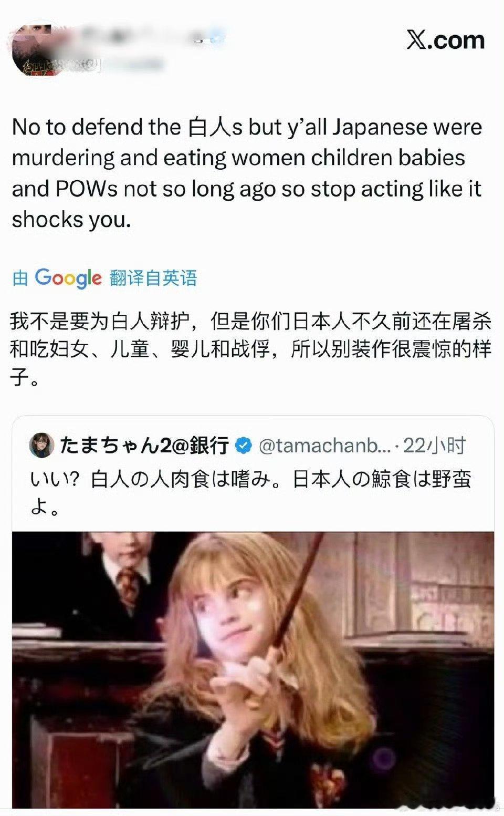Click the Google logo in the translation notice

[x=68, y=278]
